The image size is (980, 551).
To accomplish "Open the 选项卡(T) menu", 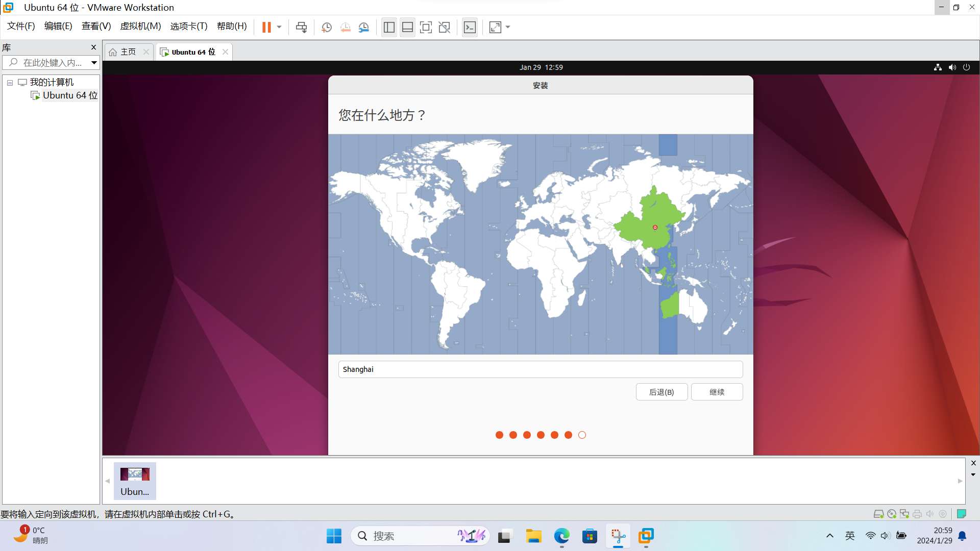I will 189,26.
